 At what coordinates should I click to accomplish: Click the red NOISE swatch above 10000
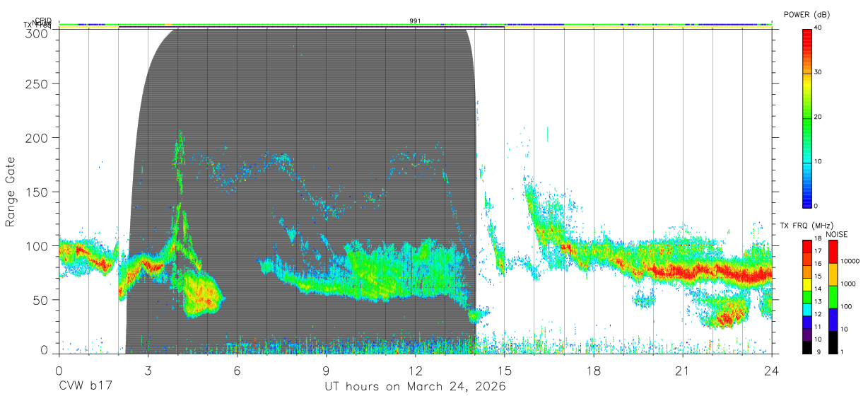[x=833, y=252]
